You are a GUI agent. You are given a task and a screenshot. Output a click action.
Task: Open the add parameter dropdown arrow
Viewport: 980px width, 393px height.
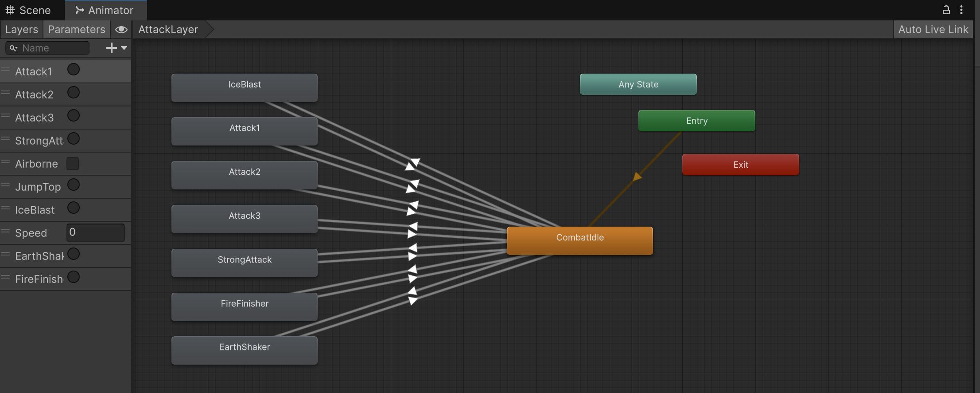tap(124, 48)
